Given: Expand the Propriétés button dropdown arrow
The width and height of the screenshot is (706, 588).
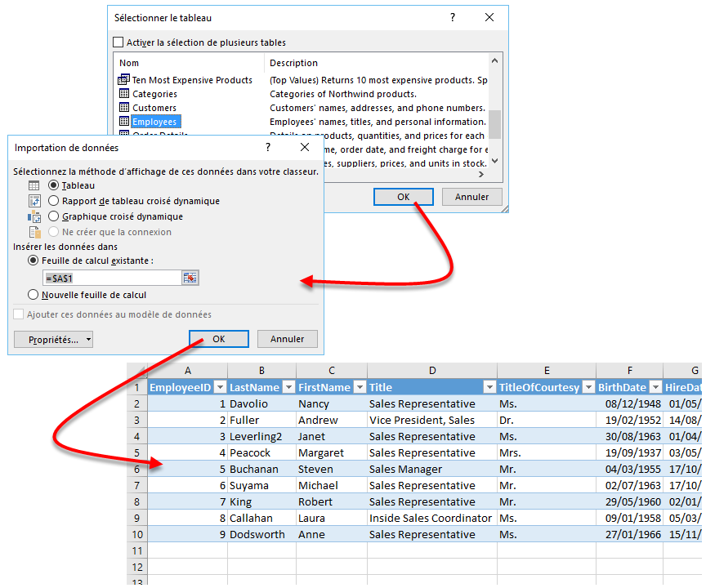Looking at the screenshot, I should (87, 340).
